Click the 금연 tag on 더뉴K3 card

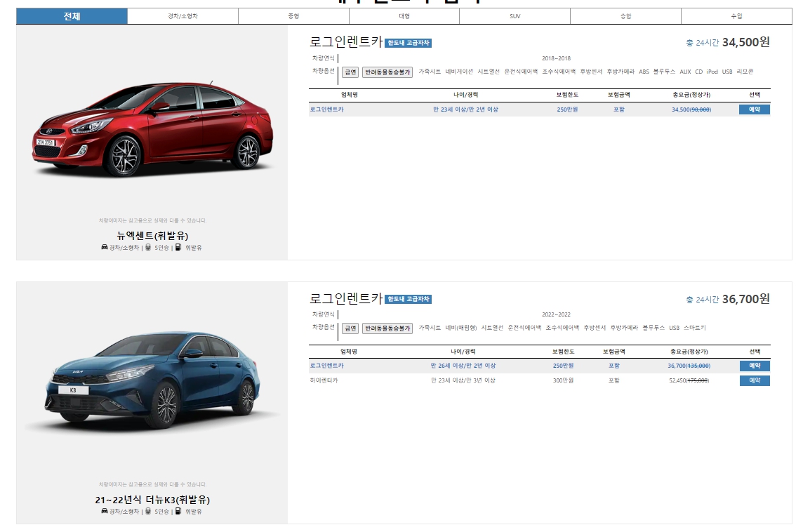[350, 328]
